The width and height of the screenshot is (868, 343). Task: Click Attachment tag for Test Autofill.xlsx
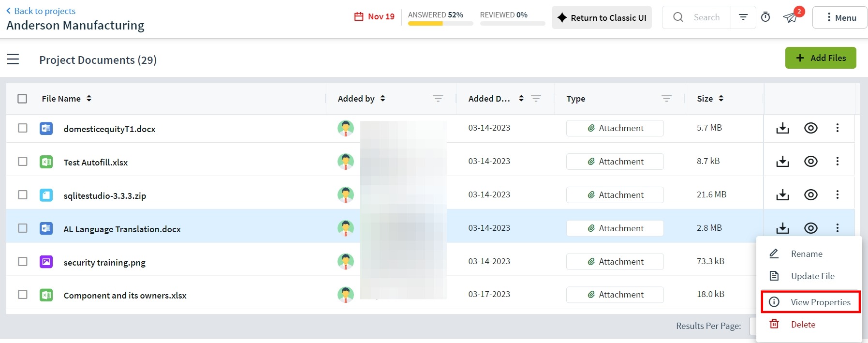coord(615,162)
